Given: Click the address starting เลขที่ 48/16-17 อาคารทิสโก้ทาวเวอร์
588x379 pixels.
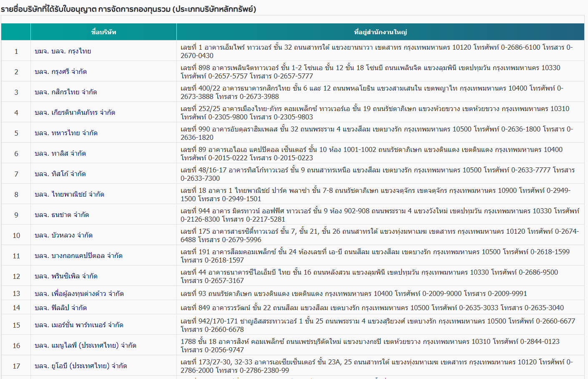Looking at the screenshot, I should pyautogui.click(x=378, y=174).
